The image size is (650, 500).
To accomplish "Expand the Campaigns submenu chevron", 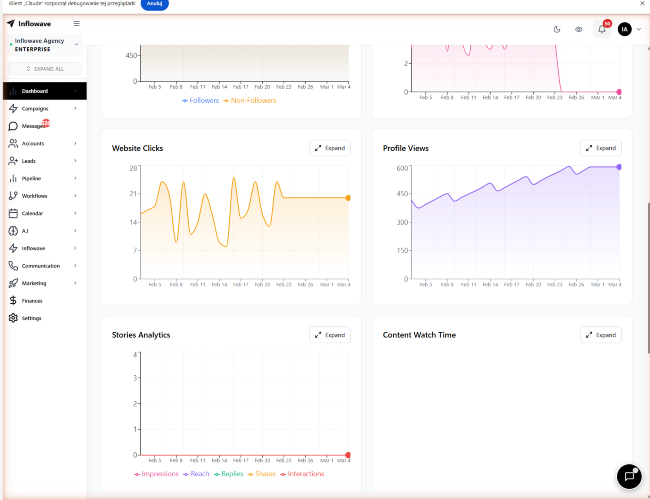I will pos(75,108).
